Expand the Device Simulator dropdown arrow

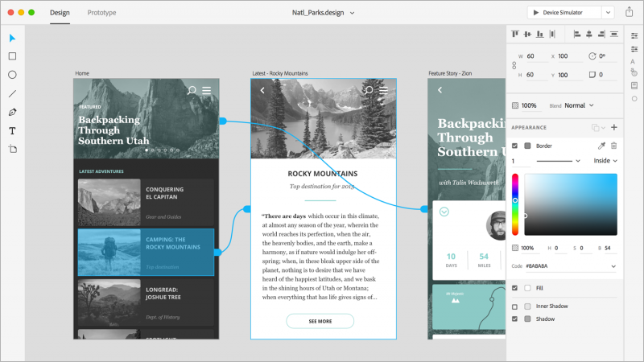(608, 12)
